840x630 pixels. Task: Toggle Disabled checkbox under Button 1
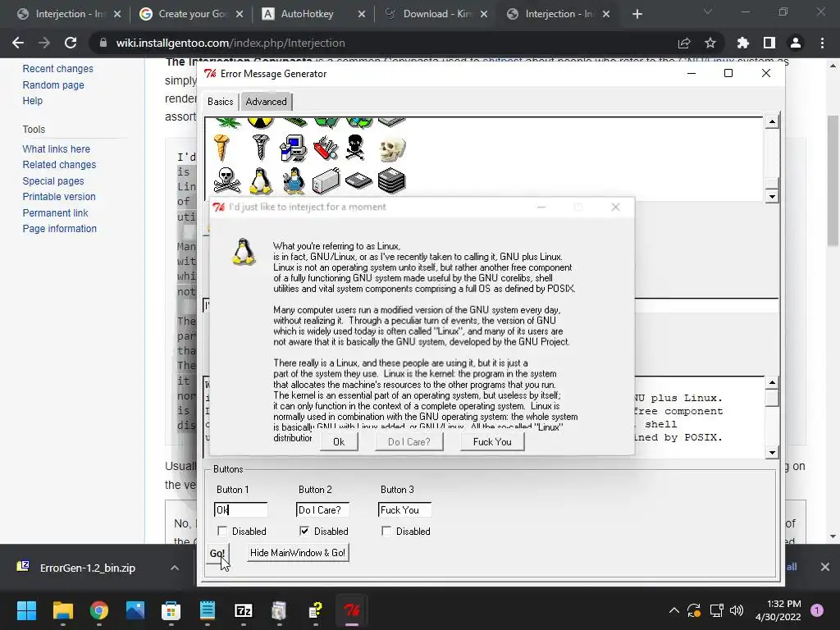222,531
